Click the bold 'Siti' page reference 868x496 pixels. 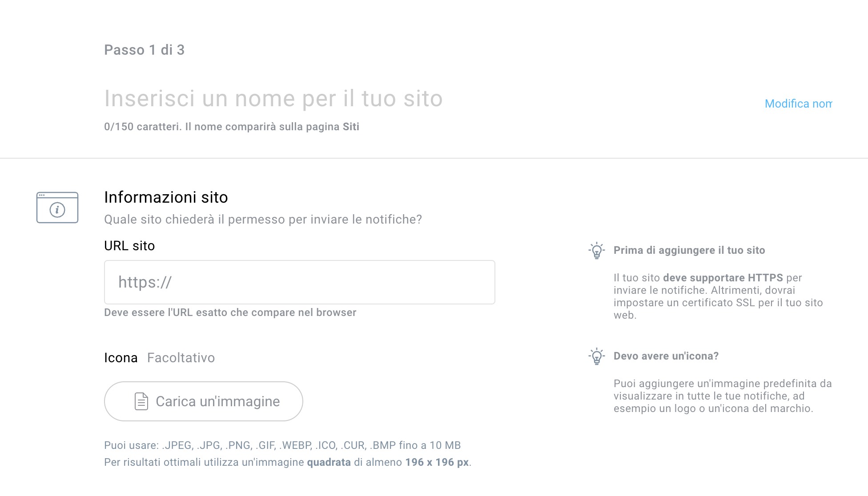coord(351,127)
